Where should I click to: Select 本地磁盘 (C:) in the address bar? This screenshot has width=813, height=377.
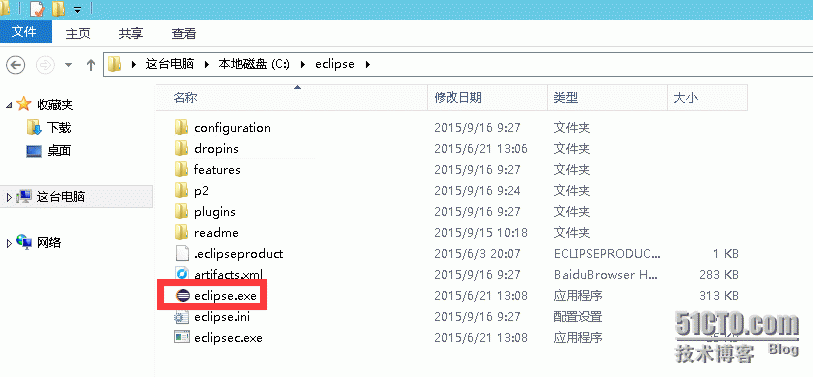[254, 64]
